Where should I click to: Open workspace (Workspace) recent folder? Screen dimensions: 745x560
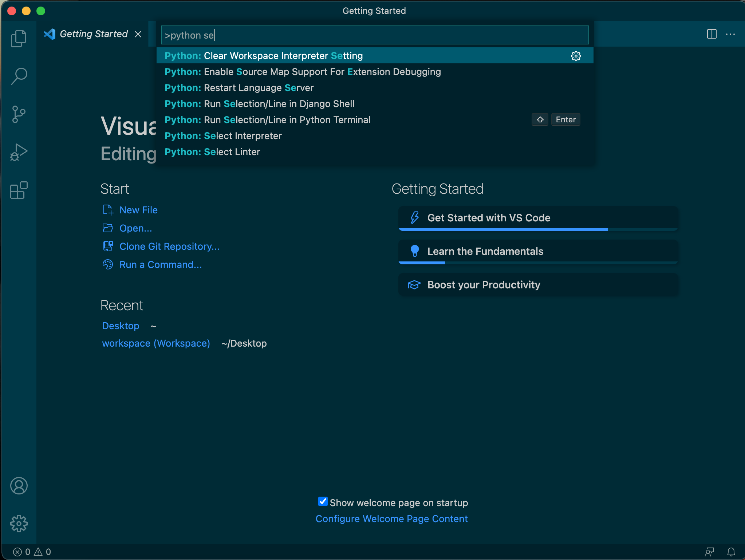155,343
